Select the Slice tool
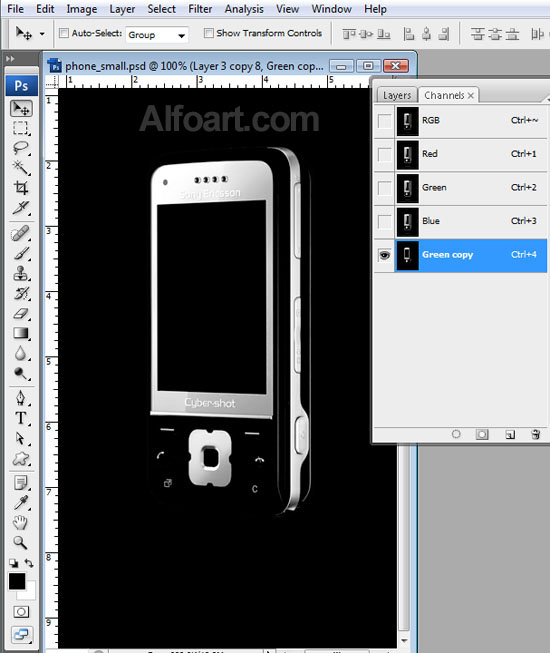This screenshot has width=550, height=653. [21, 207]
